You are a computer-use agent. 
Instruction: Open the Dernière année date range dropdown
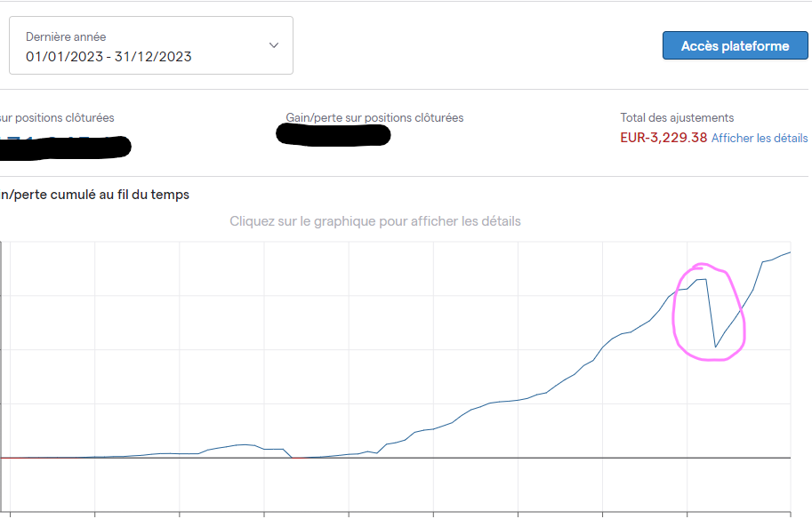click(x=150, y=45)
